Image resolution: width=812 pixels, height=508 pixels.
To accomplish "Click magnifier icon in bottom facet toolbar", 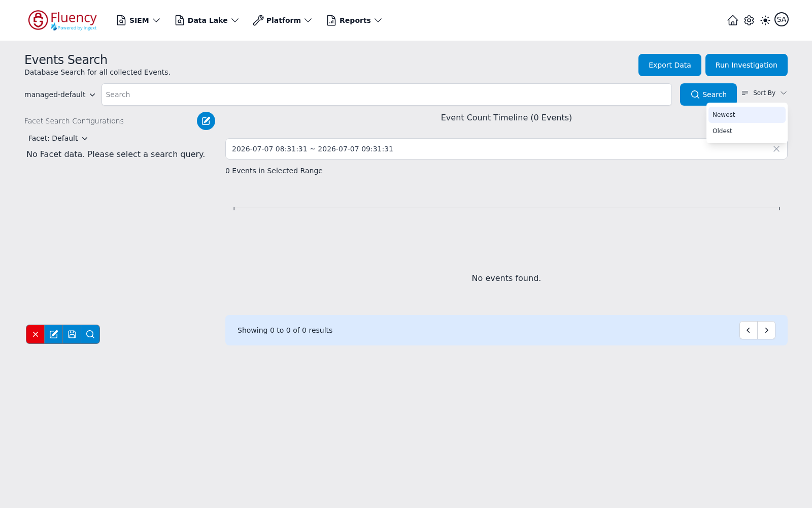I will click(90, 334).
